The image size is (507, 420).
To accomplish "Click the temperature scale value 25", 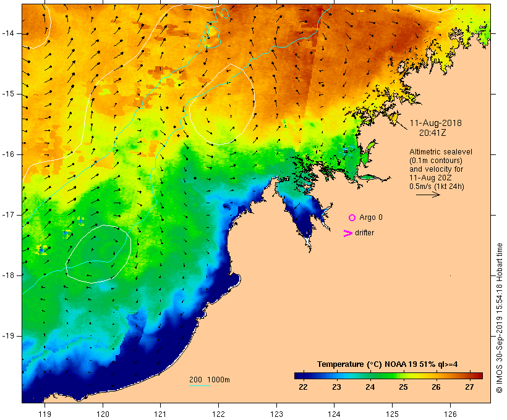I will (403, 387).
